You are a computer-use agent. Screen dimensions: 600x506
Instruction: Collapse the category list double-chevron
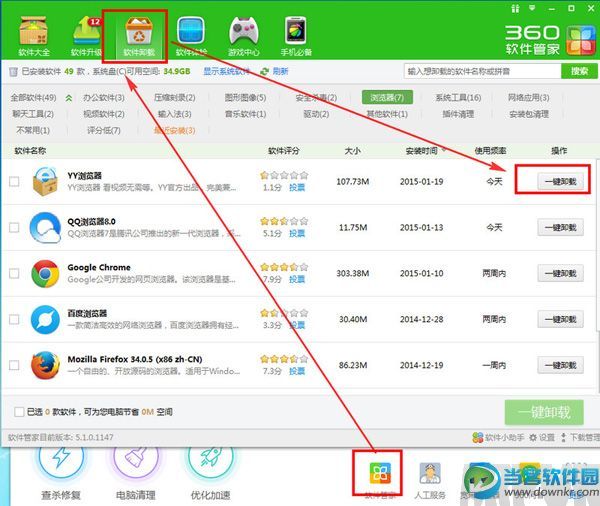69,98
